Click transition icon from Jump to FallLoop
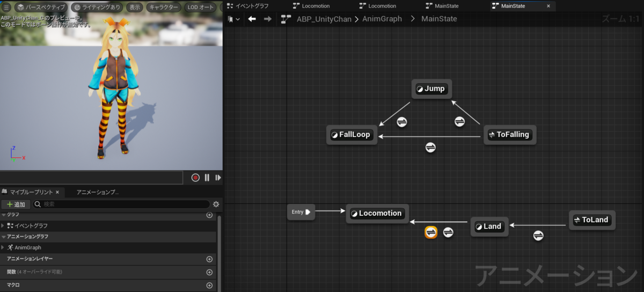The height and width of the screenshot is (292, 644). tap(402, 122)
